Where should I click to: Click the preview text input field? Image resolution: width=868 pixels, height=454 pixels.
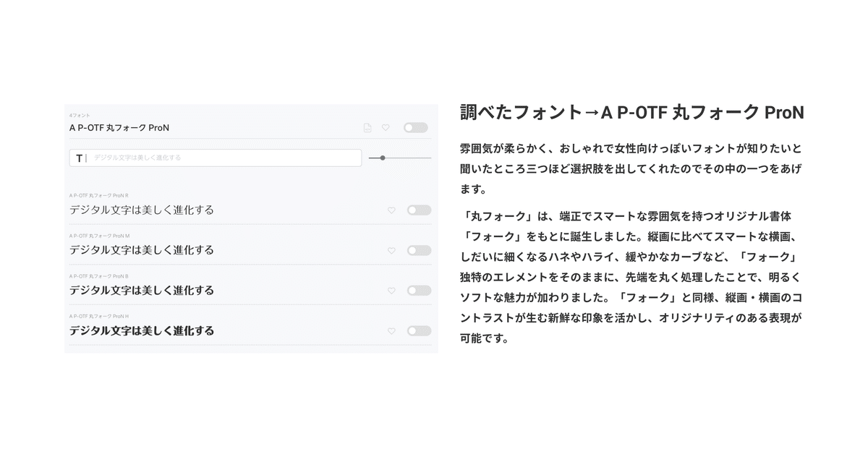(x=216, y=158)
